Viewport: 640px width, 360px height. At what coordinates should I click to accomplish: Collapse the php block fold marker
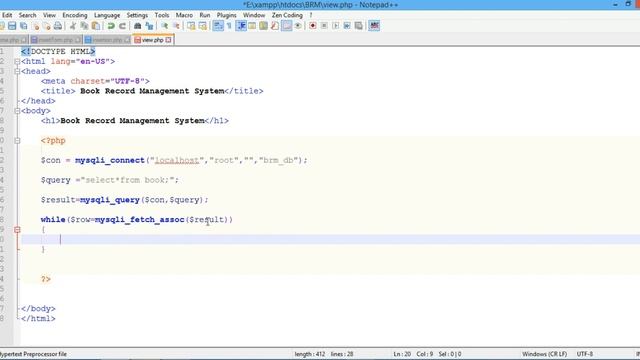pos(17,141)
